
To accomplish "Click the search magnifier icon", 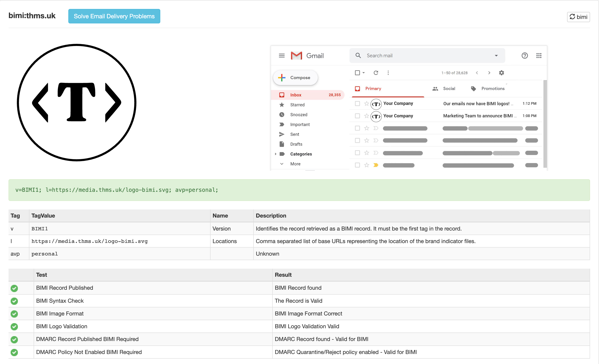I will [358, 55].
